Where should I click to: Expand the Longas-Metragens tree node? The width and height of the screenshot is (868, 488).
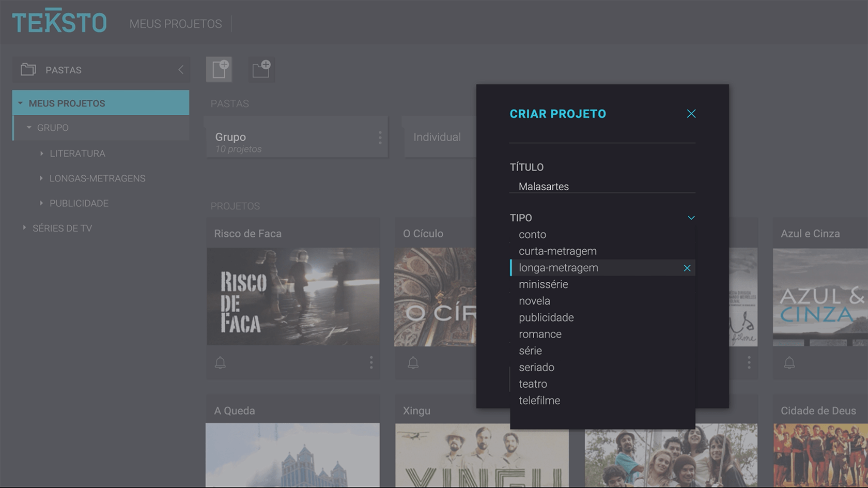point(41,178)
